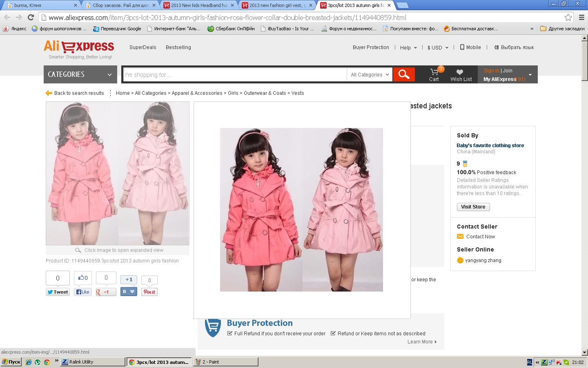Screen dimensions: 588x368
Task: Open the Help dropdown menu
Action: 408,47
